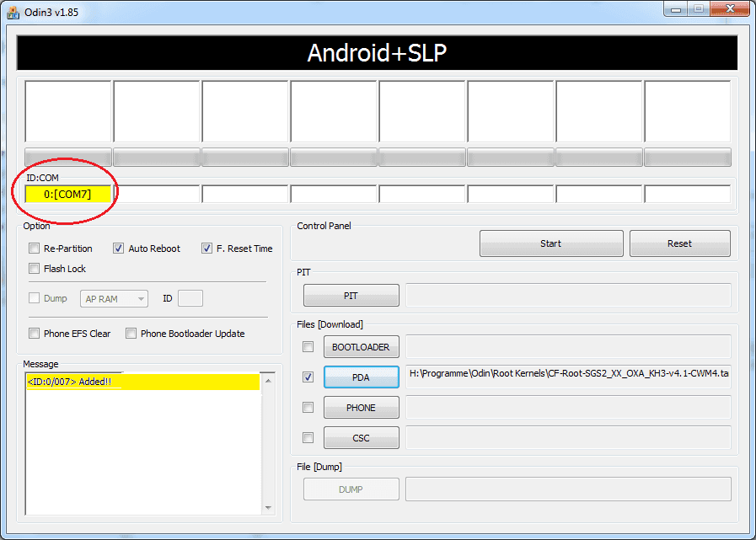Image resolution: width=756 pixels, height=540 pixels.
Task: Enable the Re-Partition checkbox
Action: 34,249
